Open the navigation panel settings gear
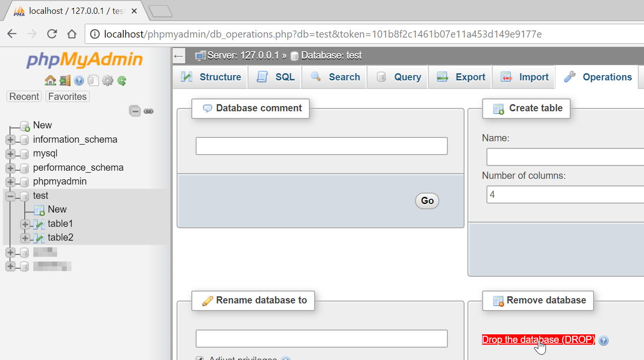The image size is (644, 360). [108, 80]
